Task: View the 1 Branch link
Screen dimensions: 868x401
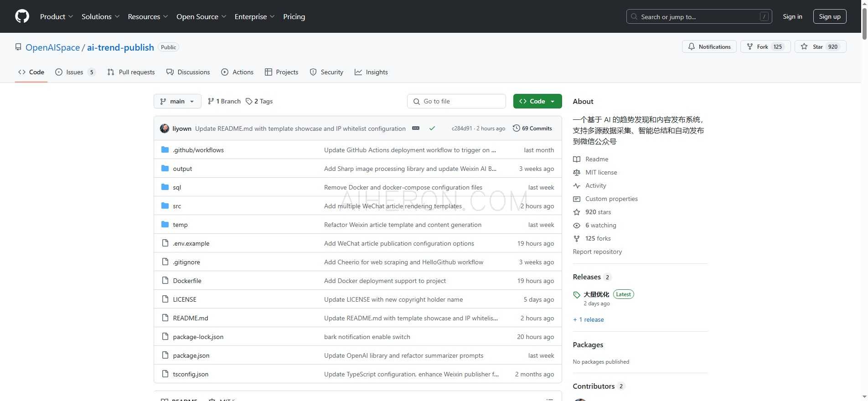Action: pyautogui.click(x=224, y=101)
